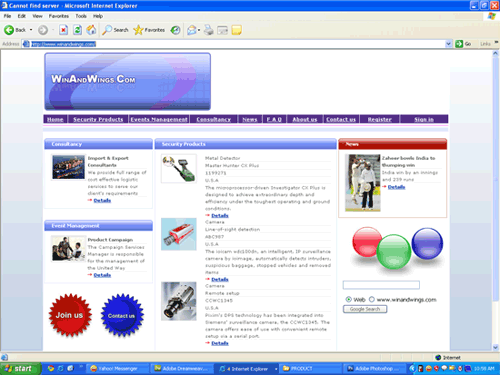Click the blue glossy ball
Viewport: 500px width, 375px height.
coord(427,243)
